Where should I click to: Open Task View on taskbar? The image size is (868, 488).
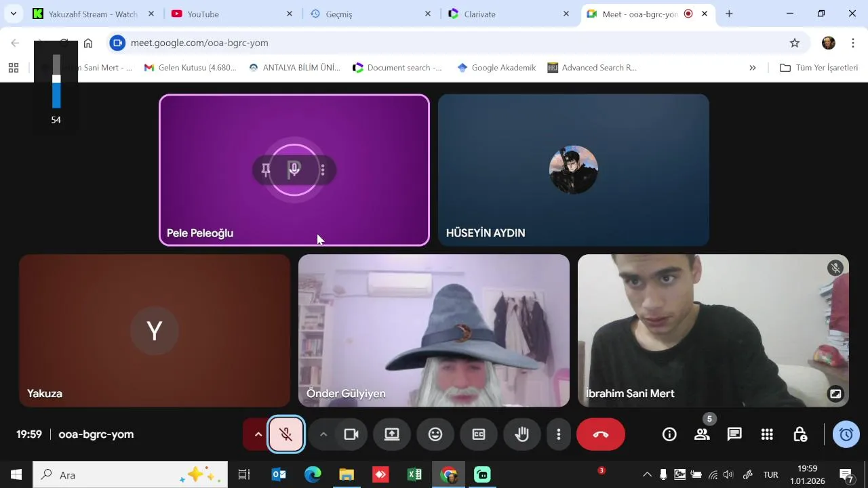tap(244, 474)
